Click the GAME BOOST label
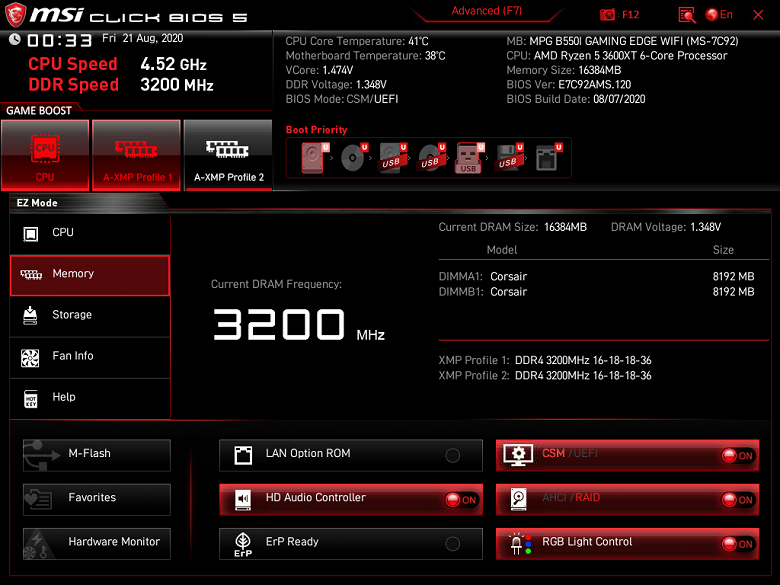Image resolution: width=780 pixels, height=585 pixels. (x=39, y=110)
